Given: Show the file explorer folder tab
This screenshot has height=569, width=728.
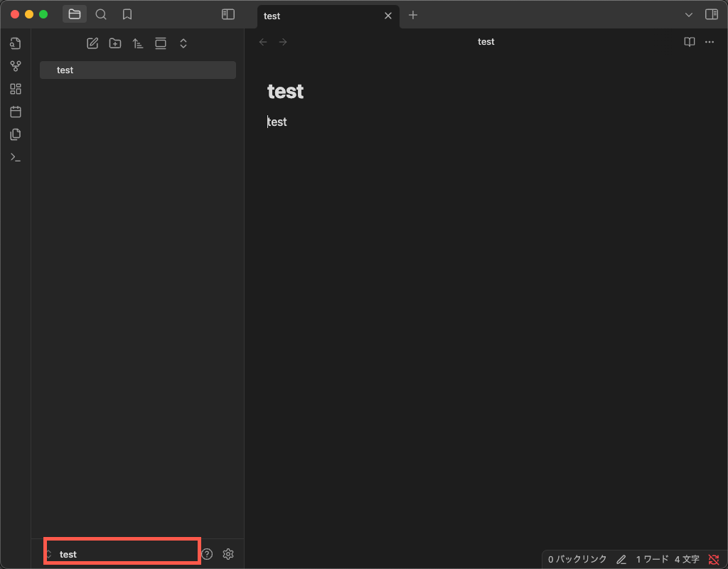Looking at the screenshot, I should (x=74, y=14).
